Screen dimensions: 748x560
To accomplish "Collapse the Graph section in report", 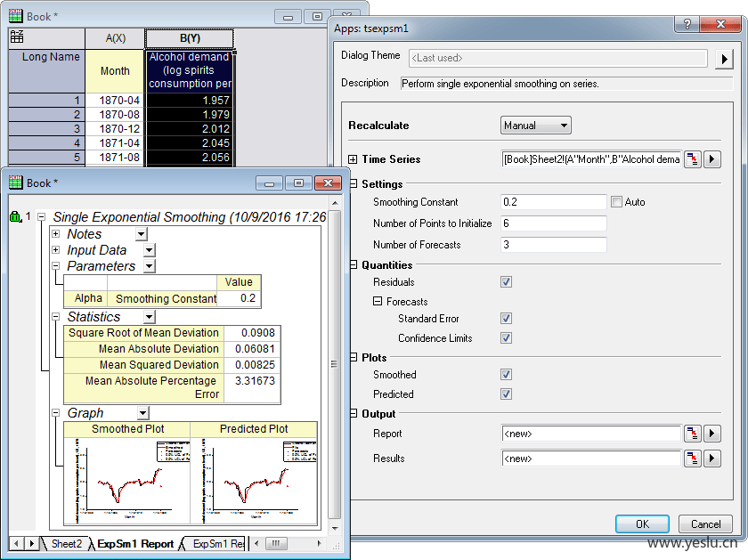I will 56,412.
